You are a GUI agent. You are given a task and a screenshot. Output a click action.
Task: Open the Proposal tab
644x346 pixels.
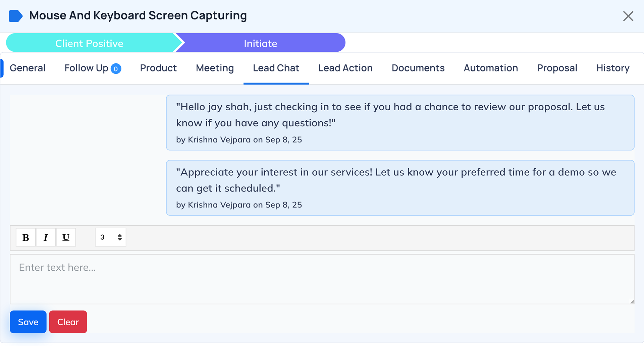point(557,68)
